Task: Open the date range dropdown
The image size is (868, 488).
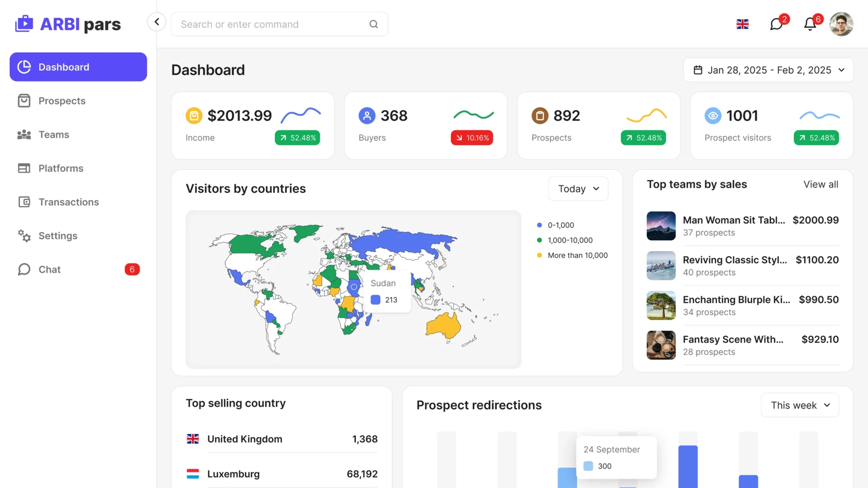Action: [768, 70]
